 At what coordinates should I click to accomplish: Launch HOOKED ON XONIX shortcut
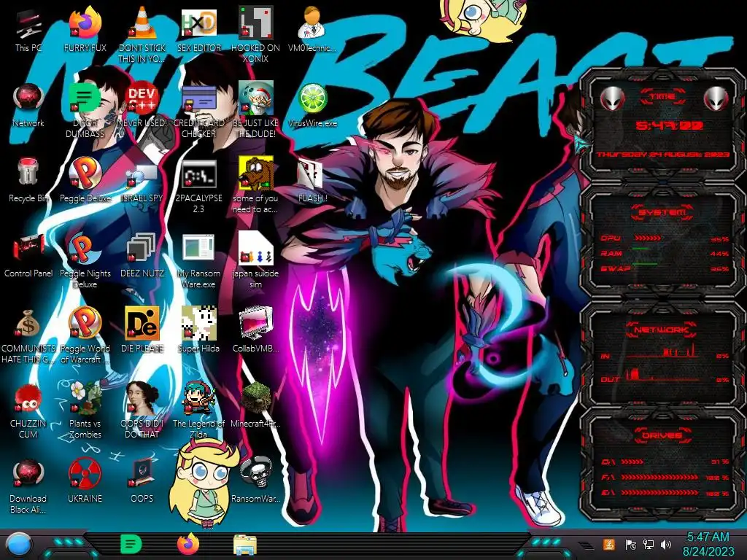click(x=255, y=36)
